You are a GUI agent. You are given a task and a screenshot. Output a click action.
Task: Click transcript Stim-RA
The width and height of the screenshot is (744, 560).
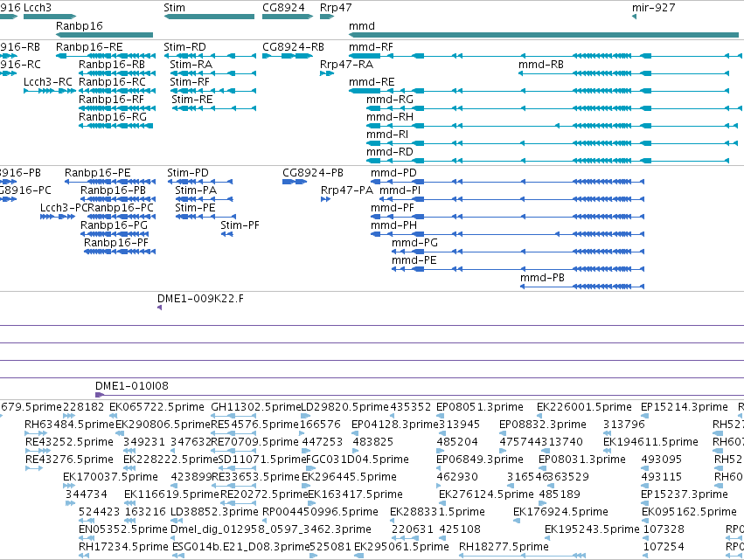(x=191, y=65)
